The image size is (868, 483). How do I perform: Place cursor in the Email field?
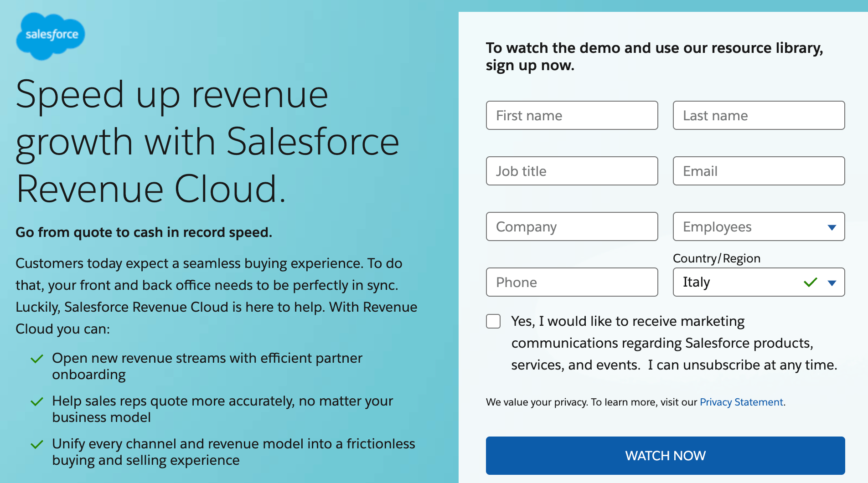[759, 171]
